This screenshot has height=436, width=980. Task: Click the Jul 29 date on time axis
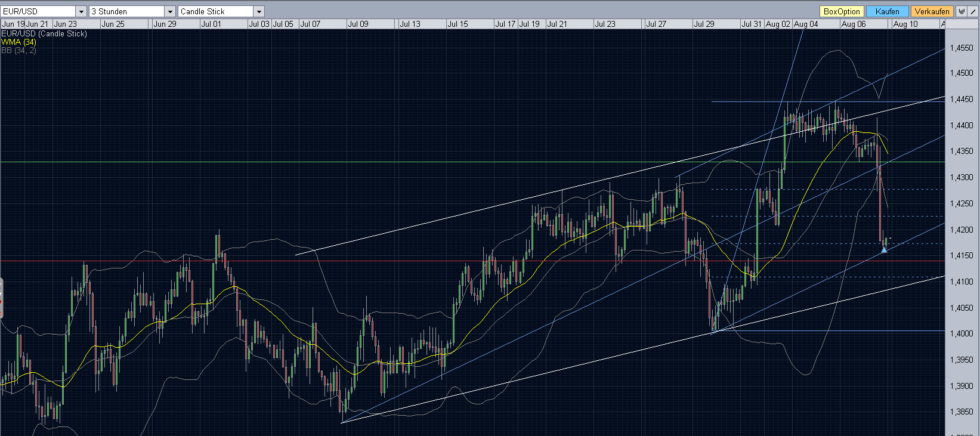tap(704, 24)
